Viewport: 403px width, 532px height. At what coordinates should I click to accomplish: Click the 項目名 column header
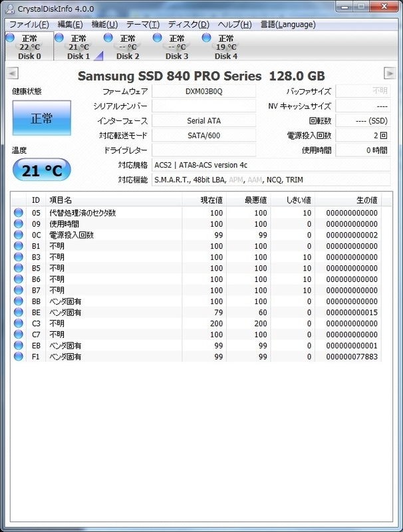coord(114,200)
